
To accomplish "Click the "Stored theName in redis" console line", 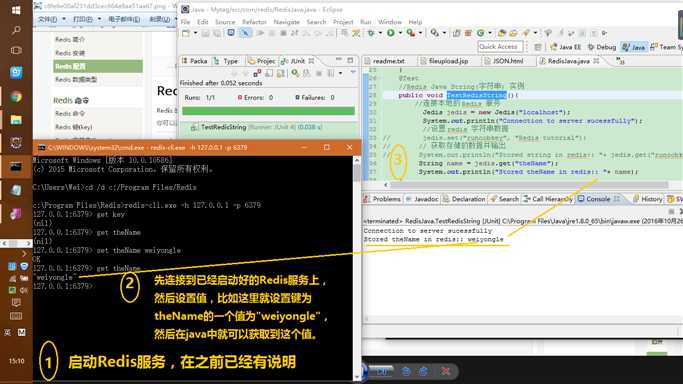I will [x=433, y=239].
